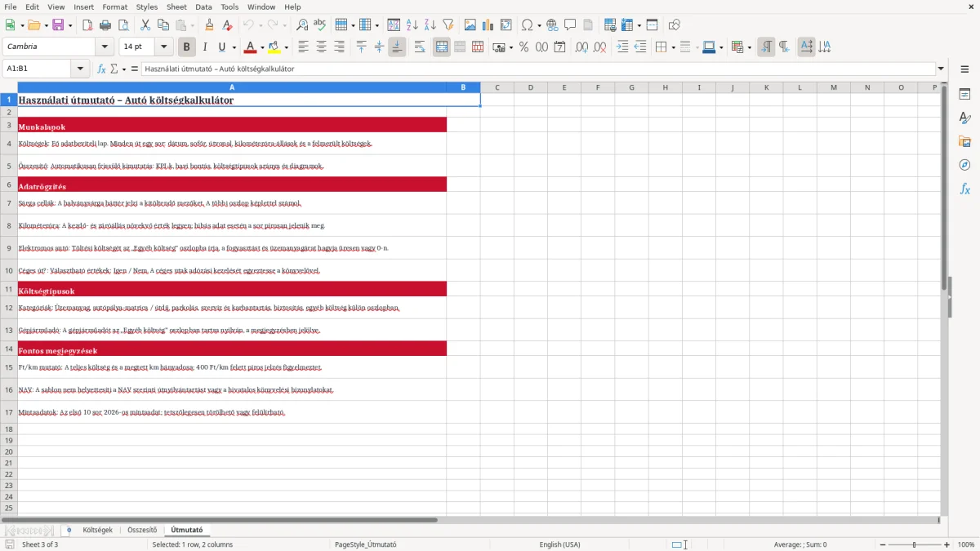
Task: Toggle right-to-left text direction
Action: 784,47
